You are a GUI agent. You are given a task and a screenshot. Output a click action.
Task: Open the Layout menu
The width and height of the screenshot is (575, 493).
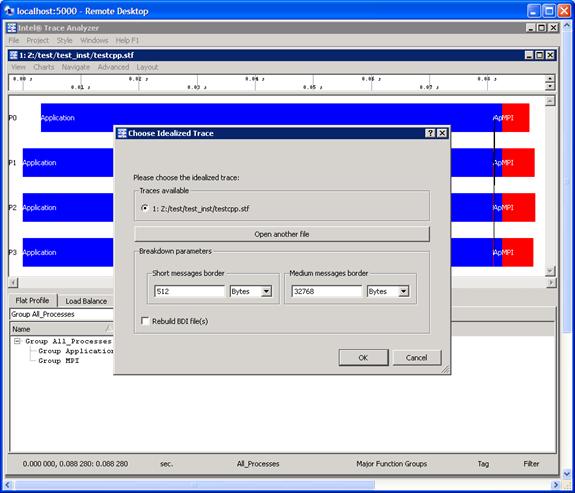(x=147, y=67)
